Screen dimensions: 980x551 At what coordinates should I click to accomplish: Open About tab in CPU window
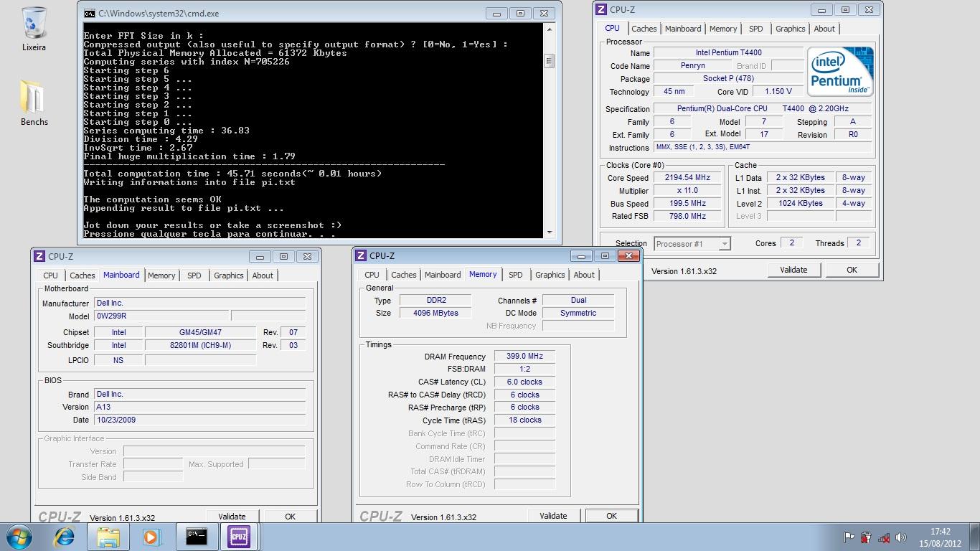[824, 29]
